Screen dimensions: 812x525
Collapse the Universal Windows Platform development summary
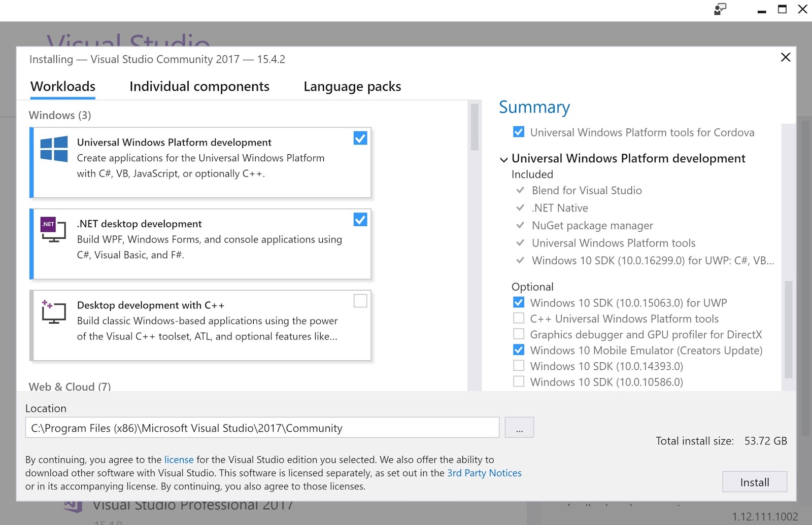(503, 159)
